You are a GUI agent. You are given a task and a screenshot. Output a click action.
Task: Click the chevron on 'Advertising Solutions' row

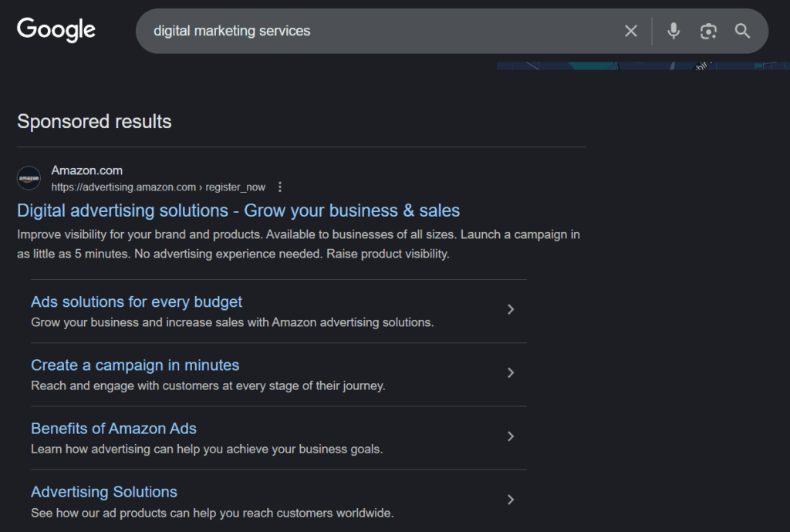click(x=510, y=500)
